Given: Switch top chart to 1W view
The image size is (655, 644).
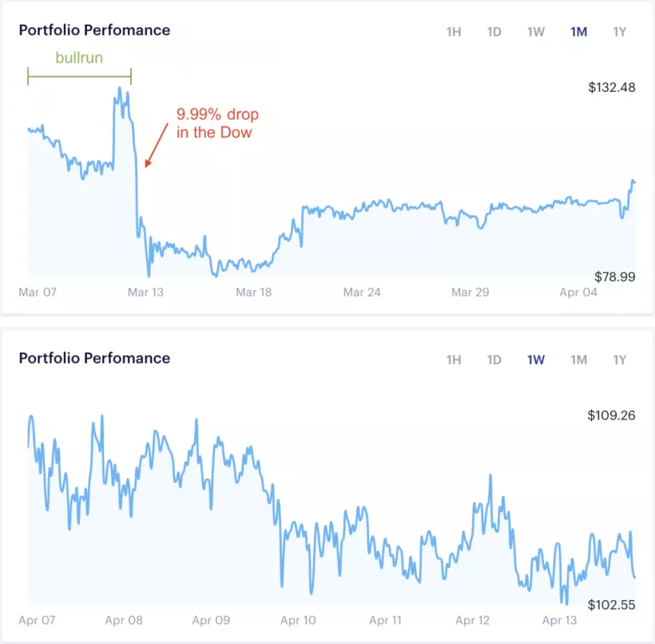Looking at the screenshot, I should click(x=535, y=32).
